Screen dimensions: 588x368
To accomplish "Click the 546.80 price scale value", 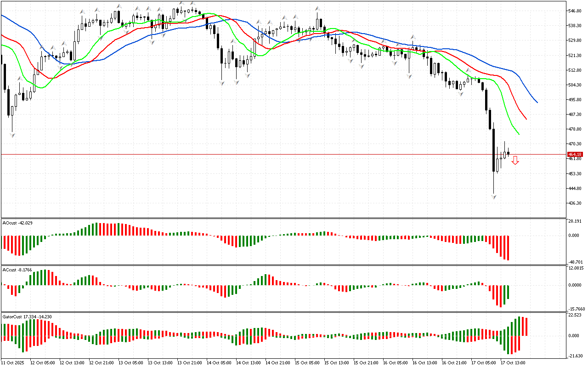I will pyautogui.click(x=575, y=11).
